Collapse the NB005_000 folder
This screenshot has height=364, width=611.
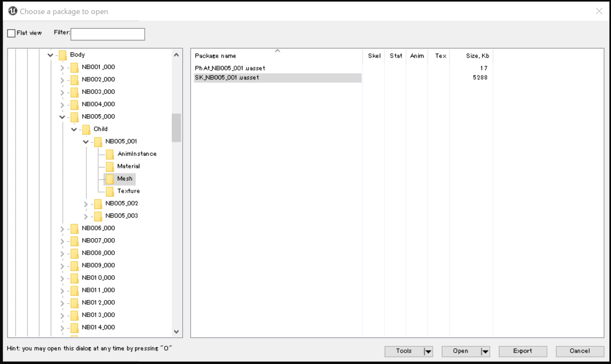click(62, 117)
